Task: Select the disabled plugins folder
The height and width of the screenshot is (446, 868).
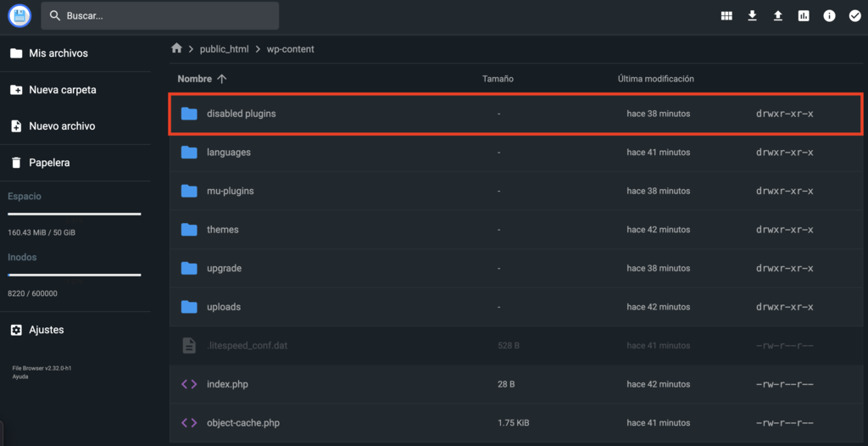Action: [x=241, y=114]
